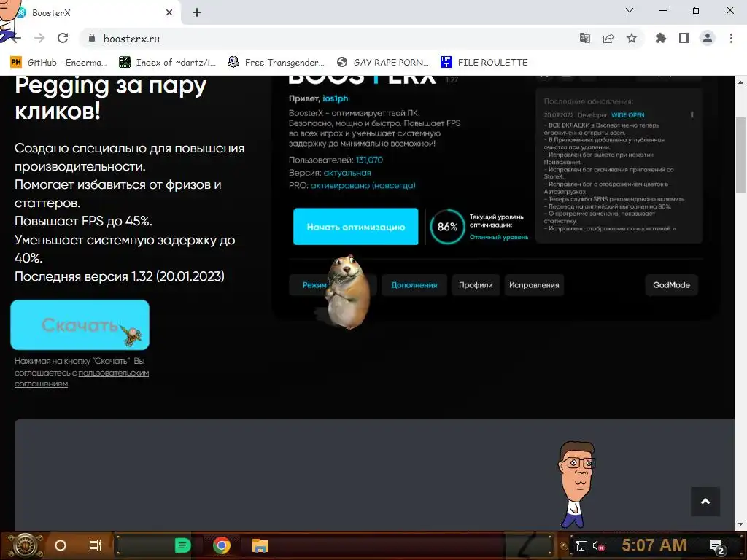The height and width of the screenshot is (560, 747).
Task: Select the Исправления tab
Action: pyautogui.click(x=534, y=285)
